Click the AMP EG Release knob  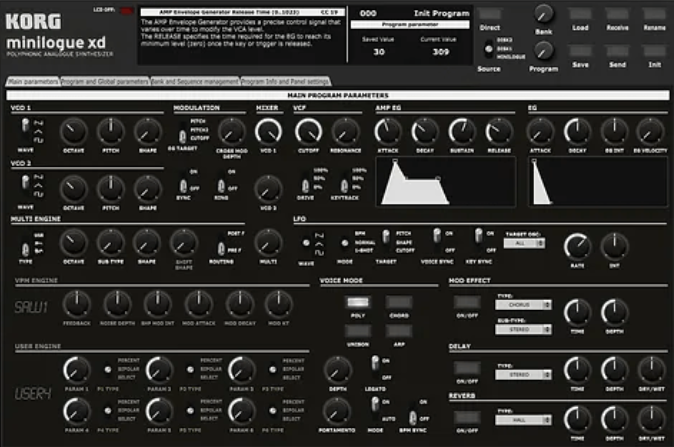click(x=499, y=132)
